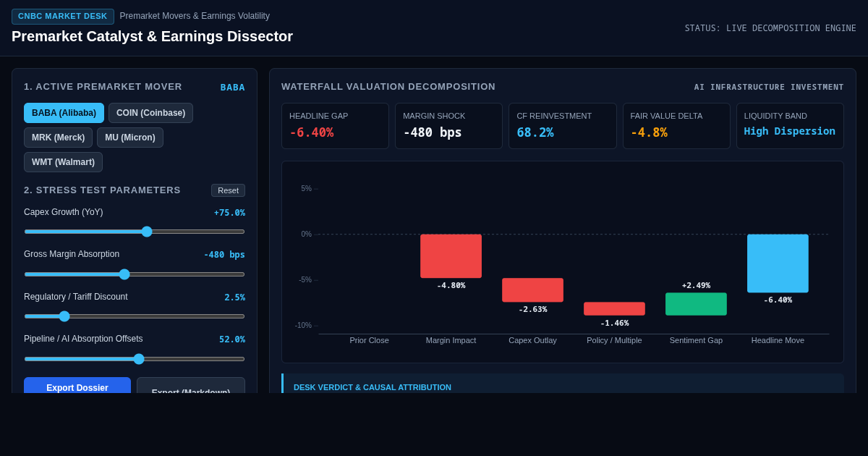This screenshot has width=868, height=456.
Task: Click the 52.0% Pipeline Offsets value
Action: pos(232,339)
